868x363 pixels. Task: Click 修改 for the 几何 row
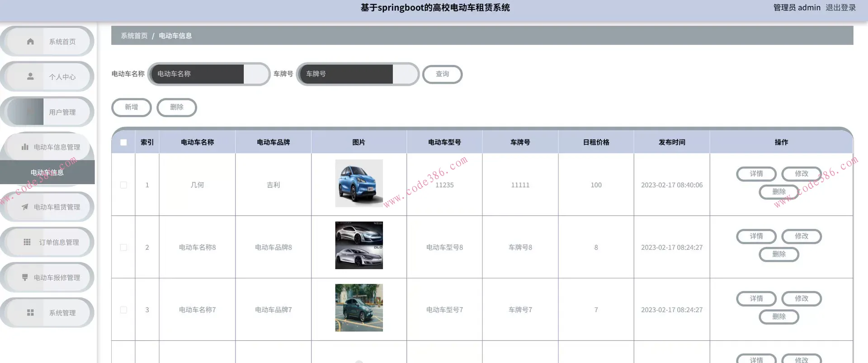point(802,173)
